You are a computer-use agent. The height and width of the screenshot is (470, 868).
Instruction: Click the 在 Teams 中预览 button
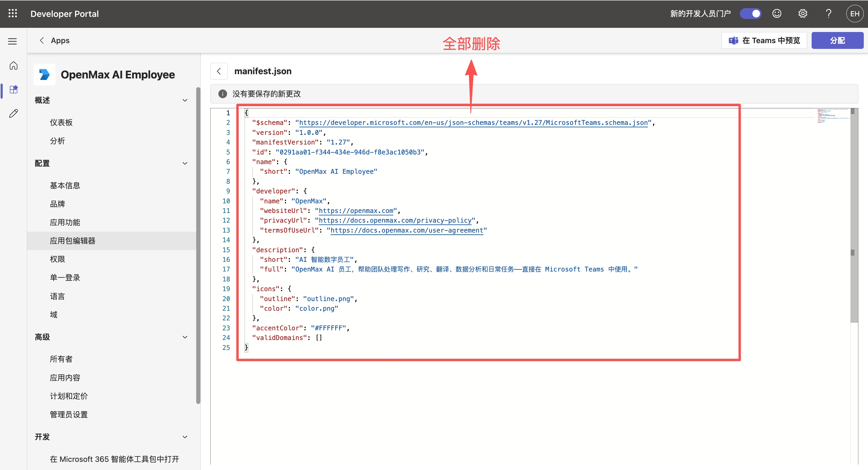tap(764, 40)
